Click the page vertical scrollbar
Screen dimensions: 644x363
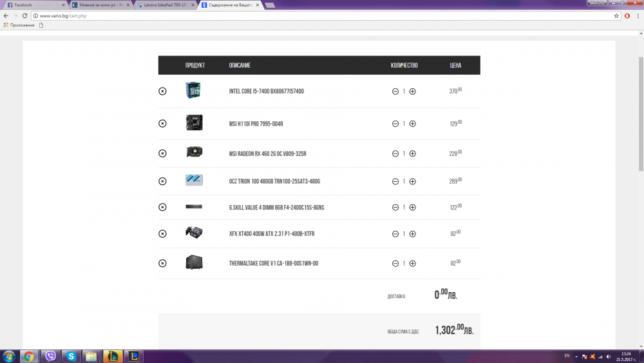641,114
